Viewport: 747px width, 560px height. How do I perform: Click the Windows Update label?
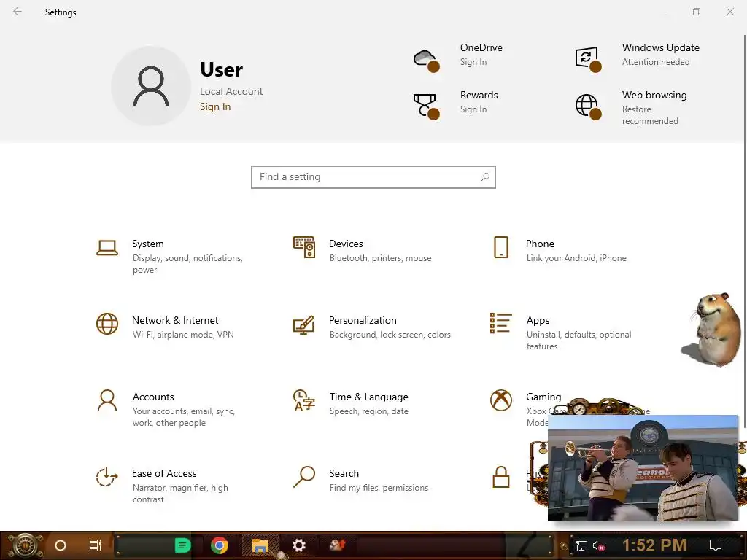pyautogui.click(x=661, y=47)
